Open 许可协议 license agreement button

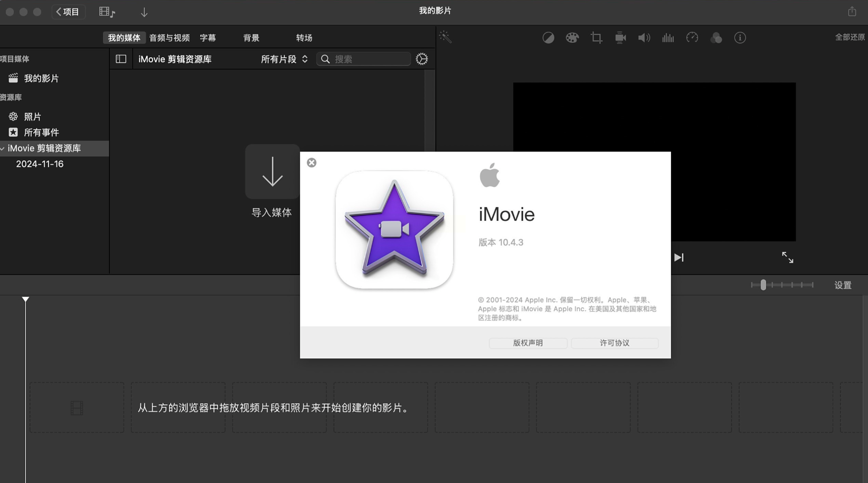coord(615,343)
